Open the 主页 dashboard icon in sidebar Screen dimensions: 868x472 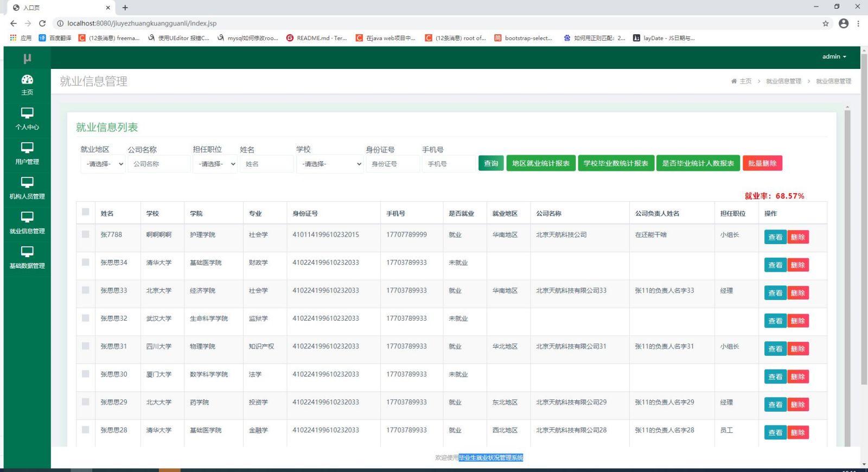coord(27,80)
